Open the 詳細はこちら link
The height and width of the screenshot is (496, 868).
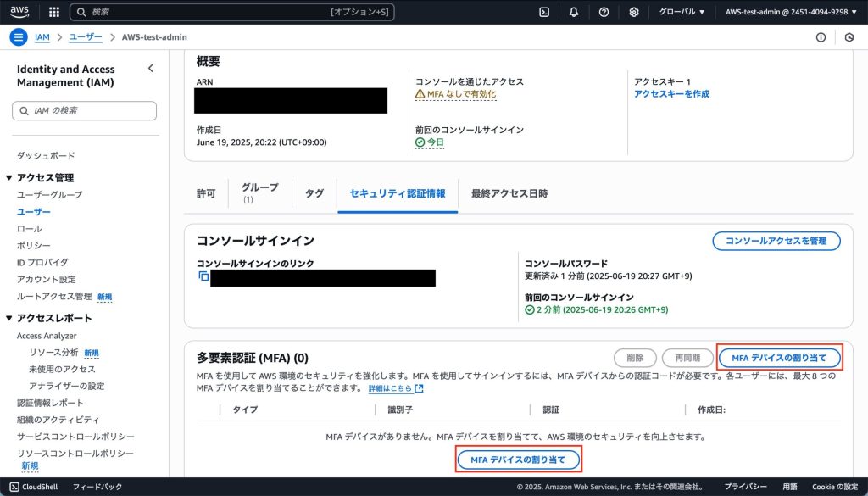click(x=396, y=388)
